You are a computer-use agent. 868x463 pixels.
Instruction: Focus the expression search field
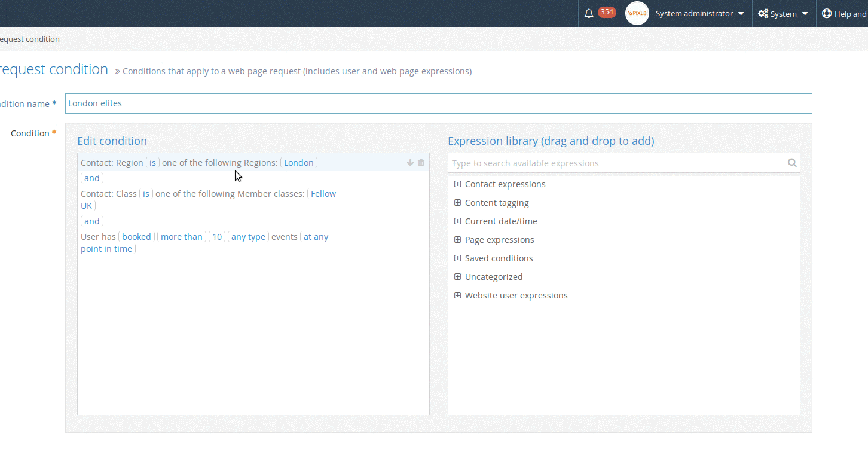click(624, 163)
